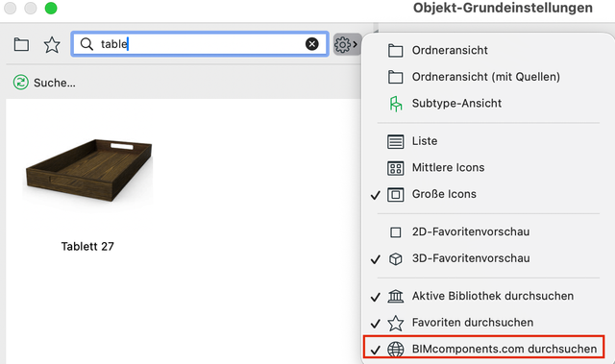This screenshot has height=364, width=615.
Task: Click the square icon beside 2D-Favoritenvorschau
Action: pyautogui.click(x=395, y=232)
